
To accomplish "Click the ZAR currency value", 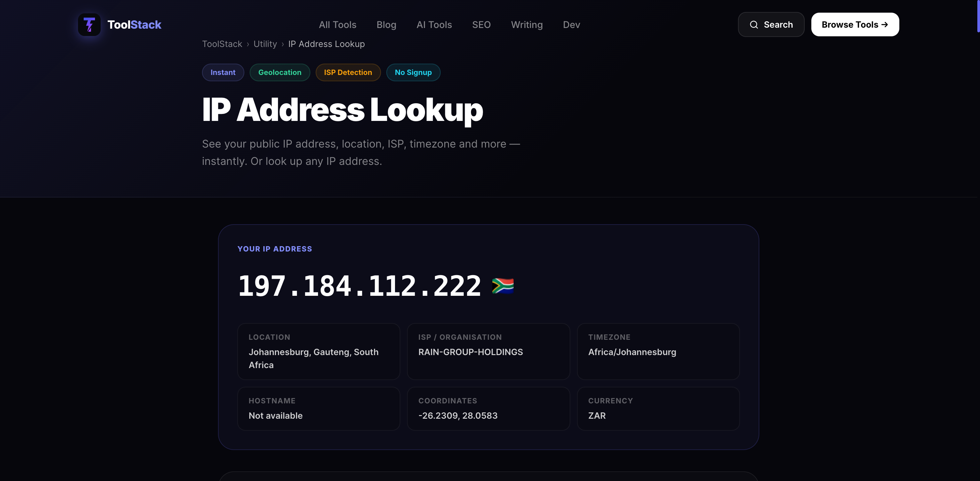I will 597,416.
